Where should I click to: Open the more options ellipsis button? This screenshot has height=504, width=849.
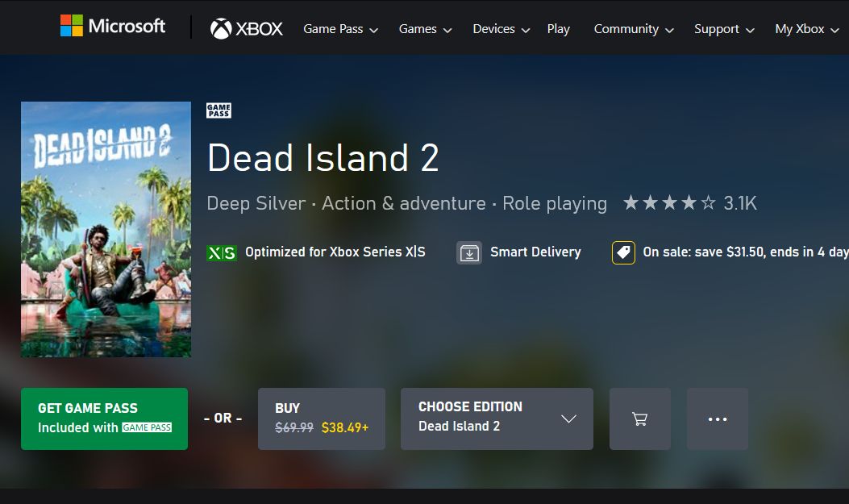718,419
